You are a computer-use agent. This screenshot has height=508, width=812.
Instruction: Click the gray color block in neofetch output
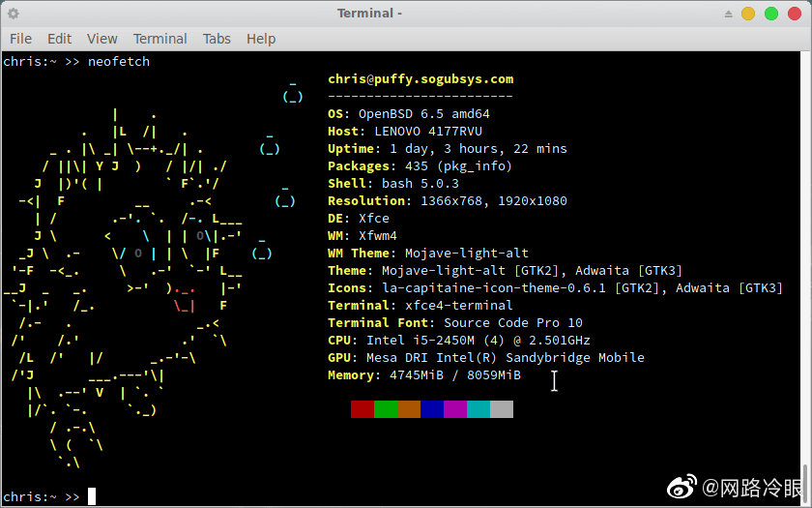[502, 409]
